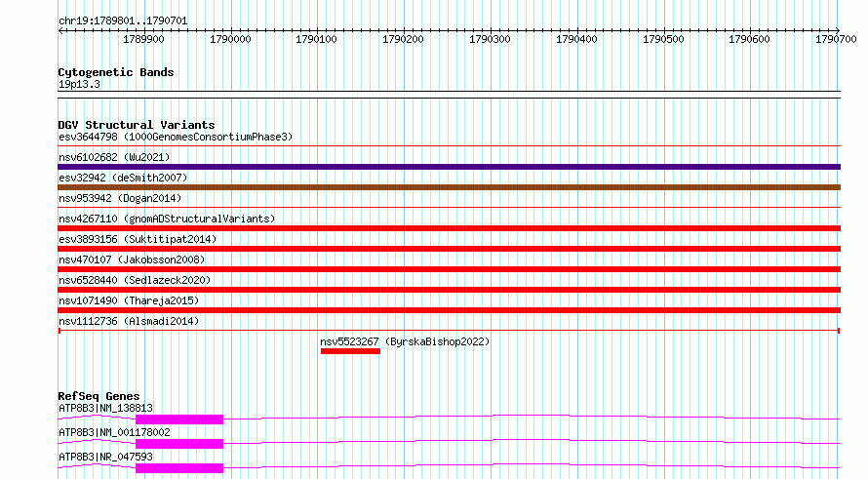Open esv3893156 (Suktitipat2014) variant

138,239
